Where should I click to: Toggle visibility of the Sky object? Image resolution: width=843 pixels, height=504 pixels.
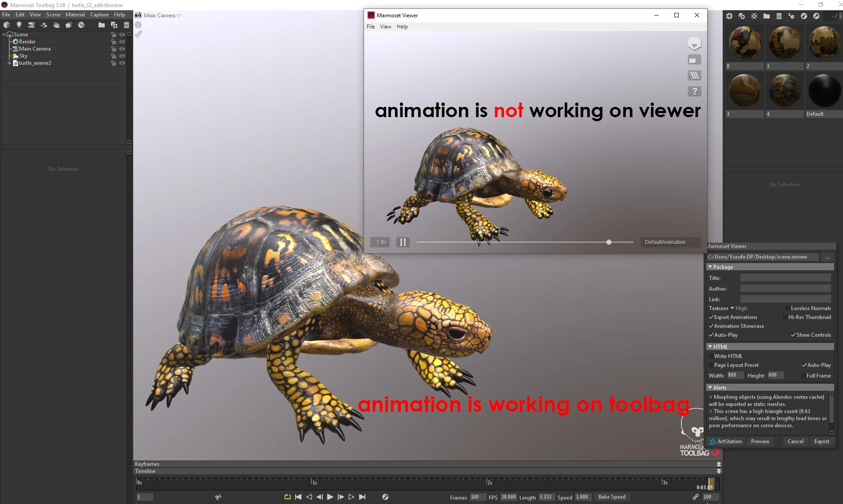(x=122, y=56)
